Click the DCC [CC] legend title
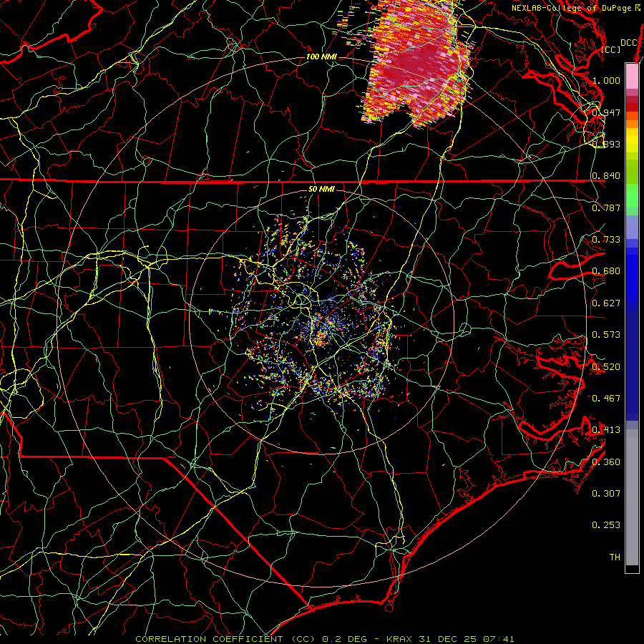This screenshot has height=644, width=644. tap(619, 46)
